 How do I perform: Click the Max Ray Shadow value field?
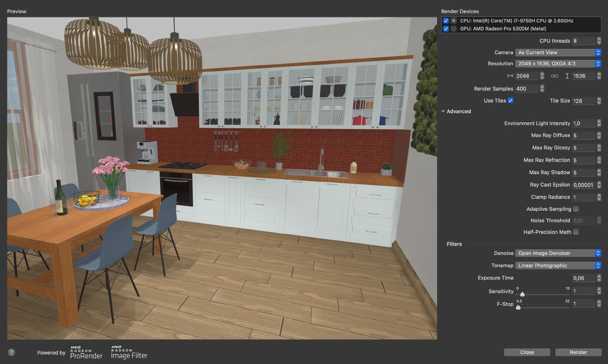(584, 172)
